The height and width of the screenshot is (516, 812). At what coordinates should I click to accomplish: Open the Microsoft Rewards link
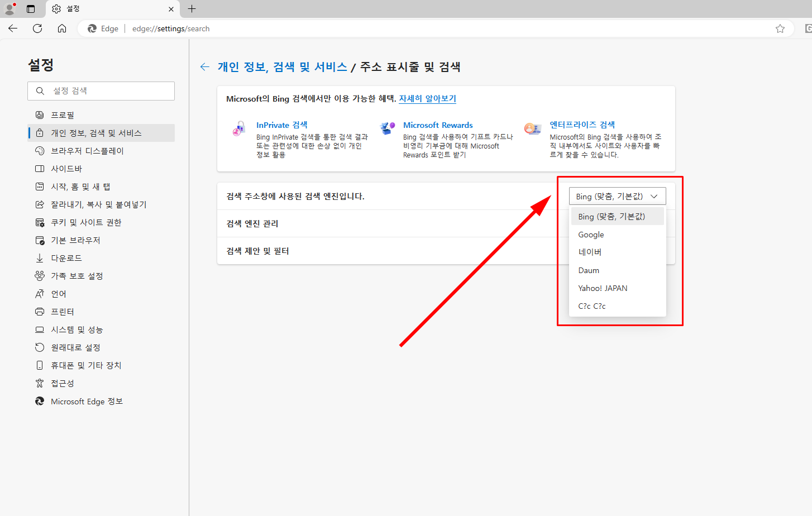point(438,125)
